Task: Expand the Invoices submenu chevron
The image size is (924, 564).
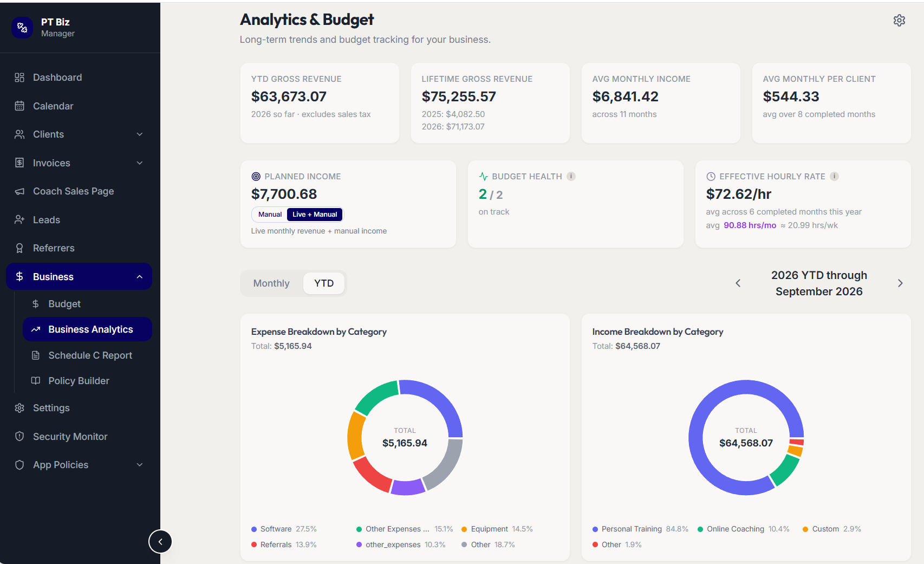Action: (x=140, y=163)
